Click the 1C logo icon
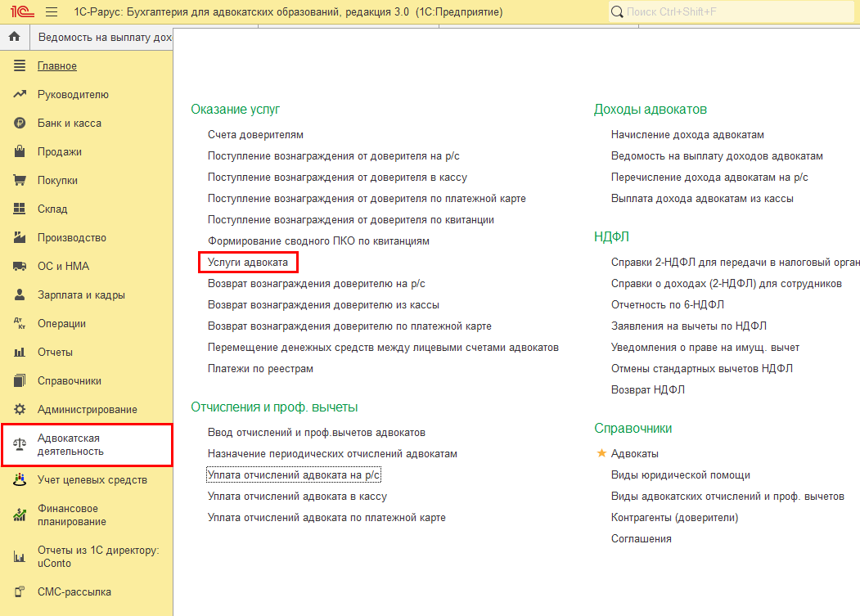 coord(17,12)
